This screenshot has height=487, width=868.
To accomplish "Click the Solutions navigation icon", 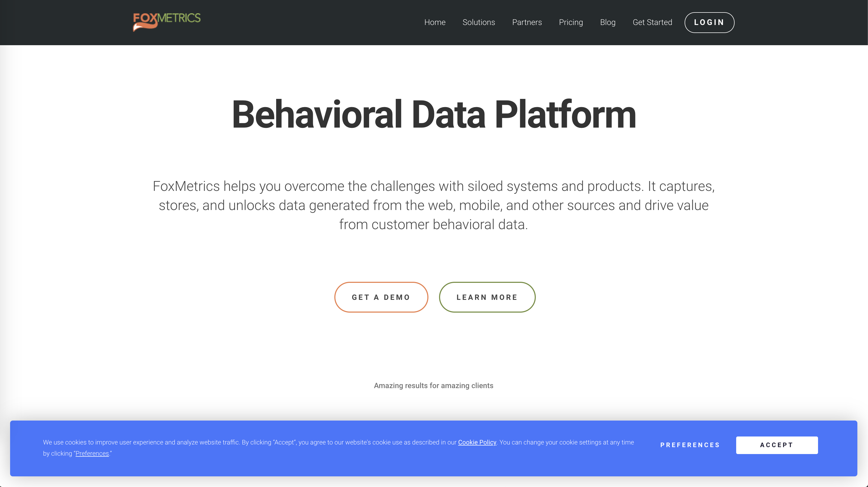I will click(x=479, y=22).
